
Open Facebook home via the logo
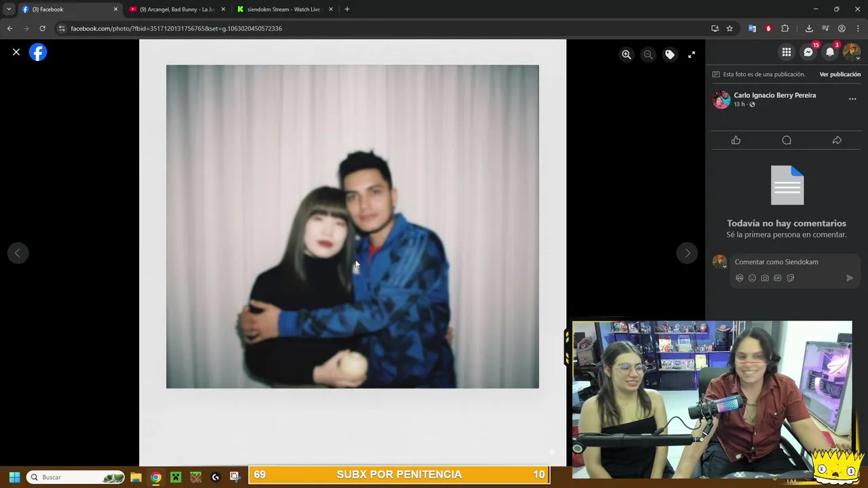[38, 52]
